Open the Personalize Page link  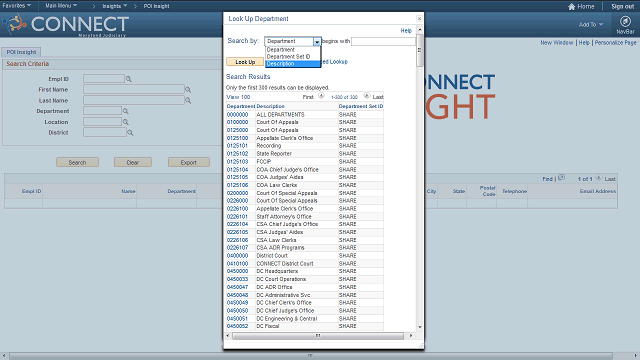click(x=615, y=42)
